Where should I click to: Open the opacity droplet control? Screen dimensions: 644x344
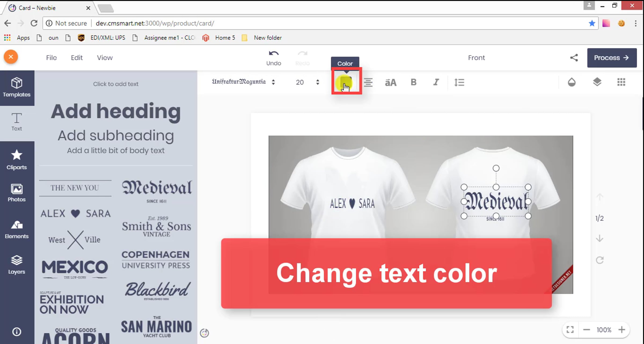tap(572, 82)
